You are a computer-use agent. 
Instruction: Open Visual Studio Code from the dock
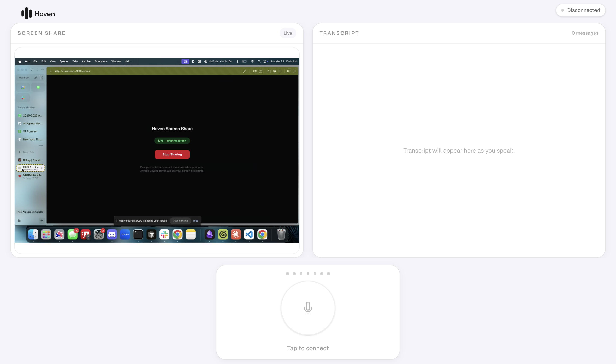[249, 234]
